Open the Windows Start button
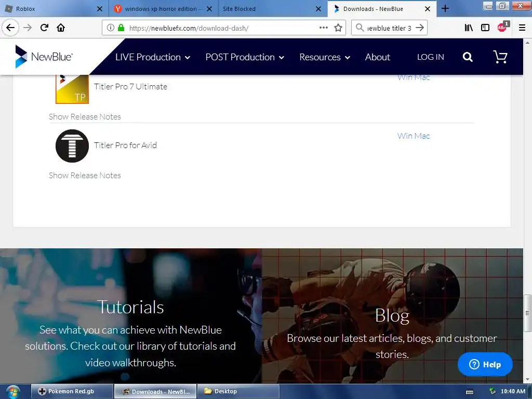 click(x=12, y=392)
